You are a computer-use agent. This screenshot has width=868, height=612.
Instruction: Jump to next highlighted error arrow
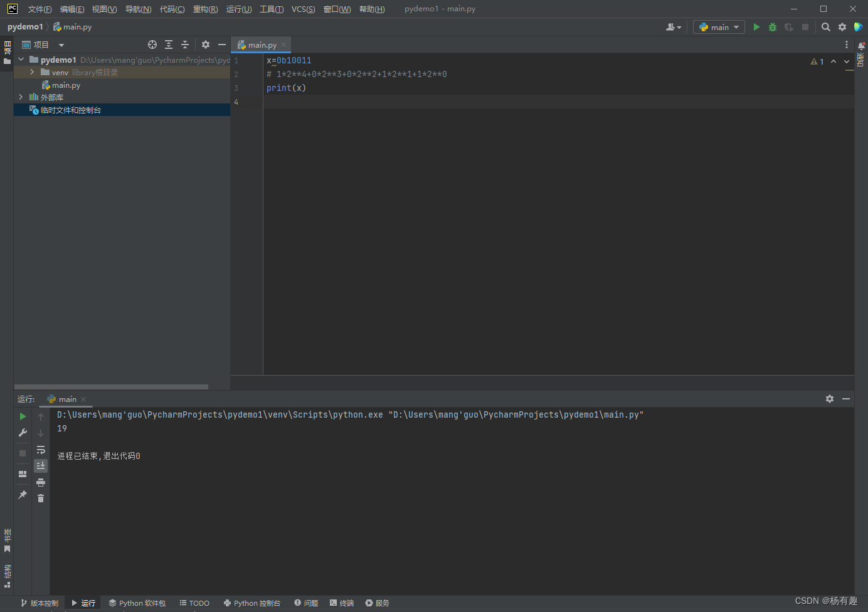[847, 61]
